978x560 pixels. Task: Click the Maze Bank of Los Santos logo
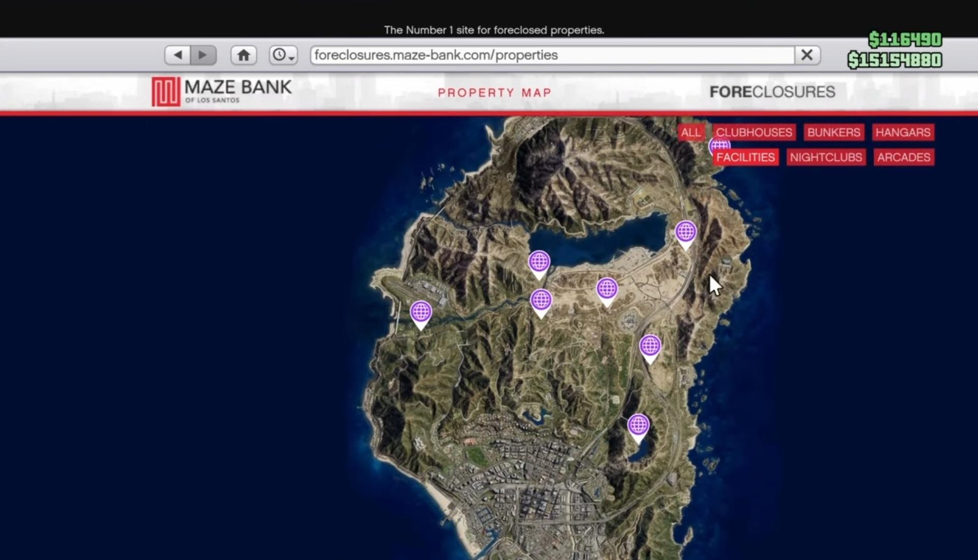tap(222, 91)
